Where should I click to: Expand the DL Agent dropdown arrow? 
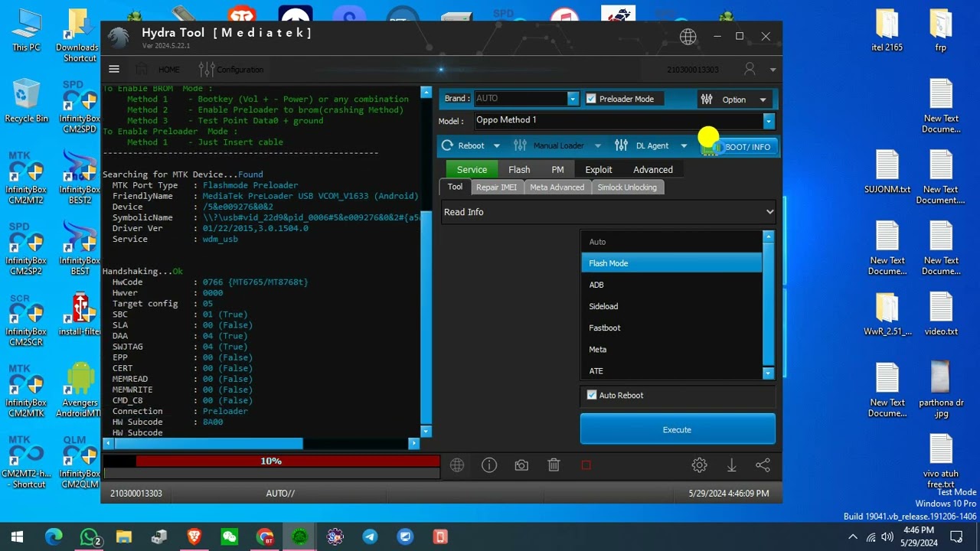click(684, 145)
